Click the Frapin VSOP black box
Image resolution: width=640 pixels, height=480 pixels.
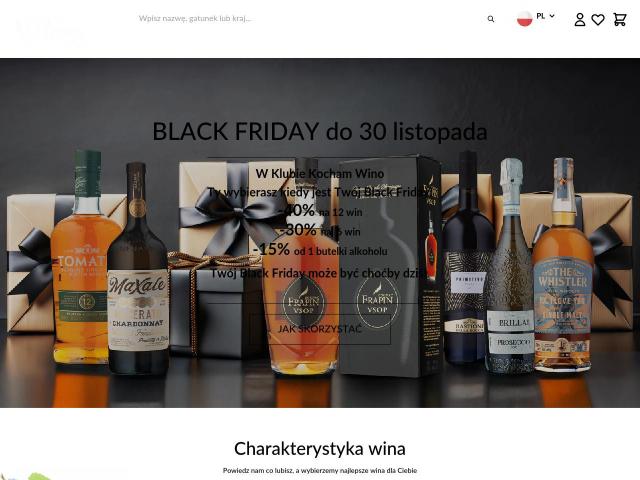click(x=390, y=265)
